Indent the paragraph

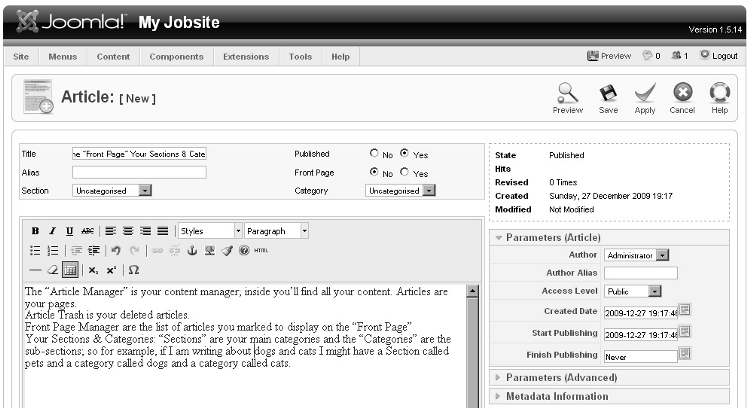coord(94,250)
